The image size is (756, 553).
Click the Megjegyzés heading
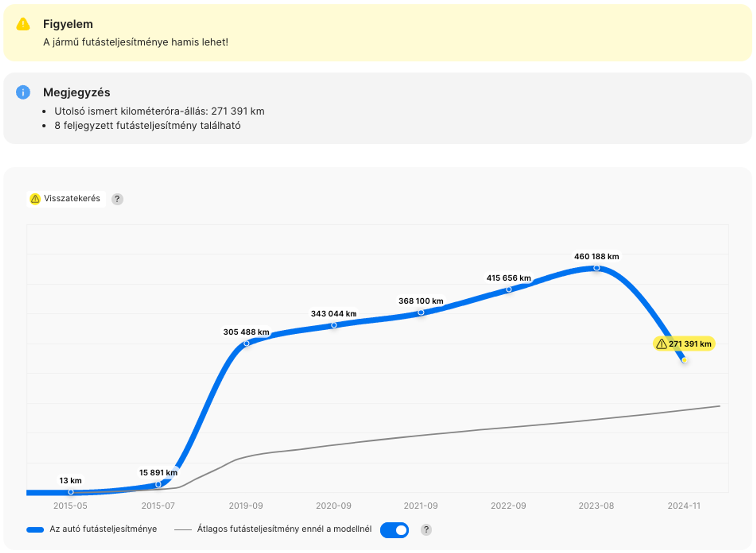coord(77,92)
